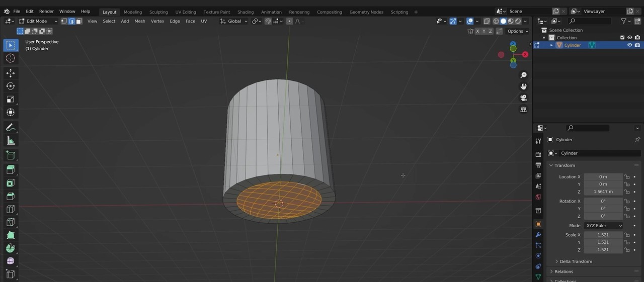The image size is (644, 282).
Task: Open the Mesh menu in viewport header
Action: click(x=140, y=21)
